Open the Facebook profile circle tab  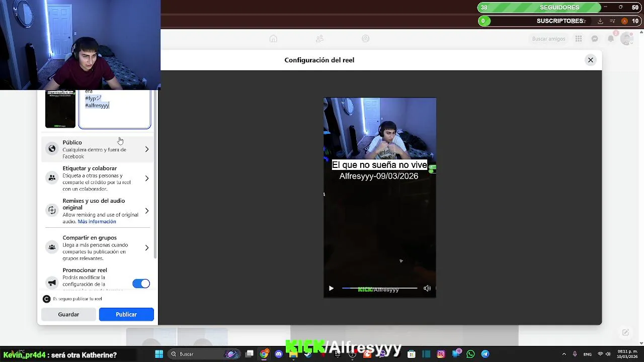366,39
